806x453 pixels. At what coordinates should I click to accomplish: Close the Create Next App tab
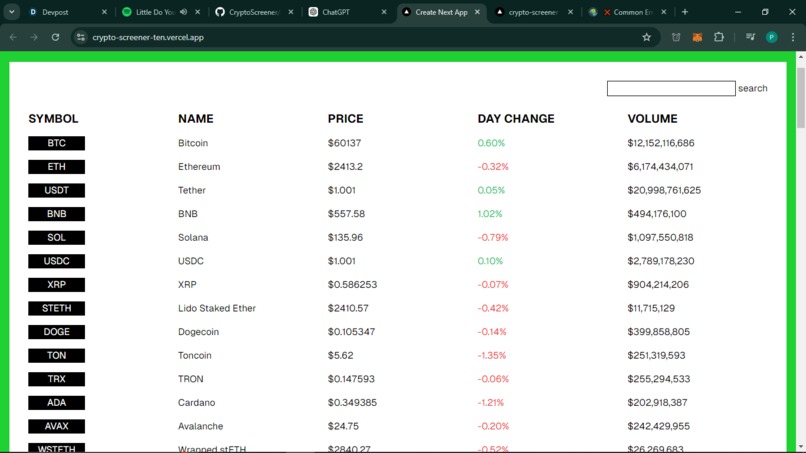coord(477,12)
